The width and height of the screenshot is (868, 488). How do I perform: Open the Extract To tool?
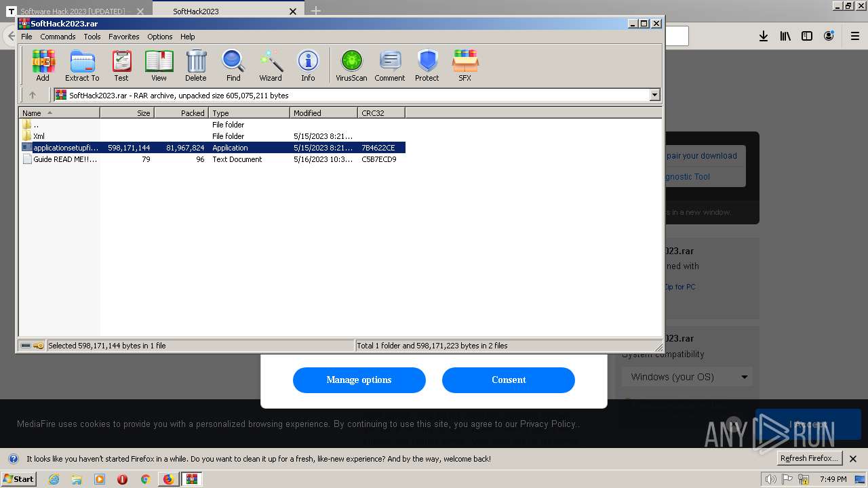[x=82, y=66]
